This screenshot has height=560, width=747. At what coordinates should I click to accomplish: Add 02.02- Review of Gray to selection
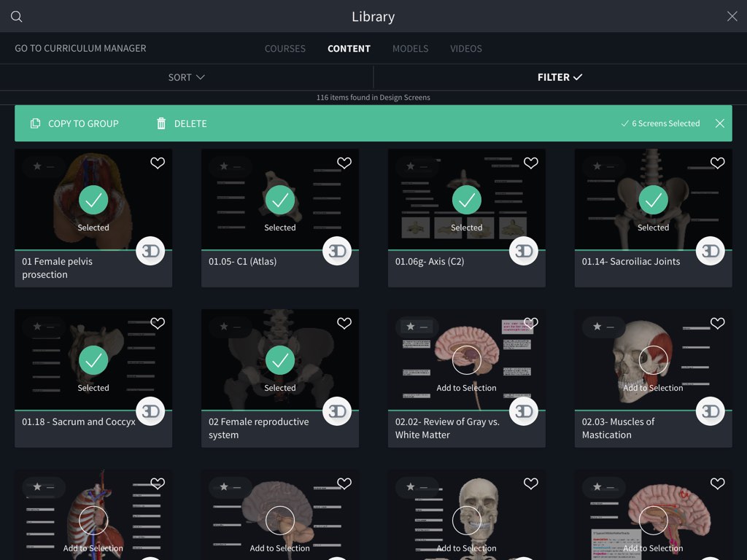467,360
